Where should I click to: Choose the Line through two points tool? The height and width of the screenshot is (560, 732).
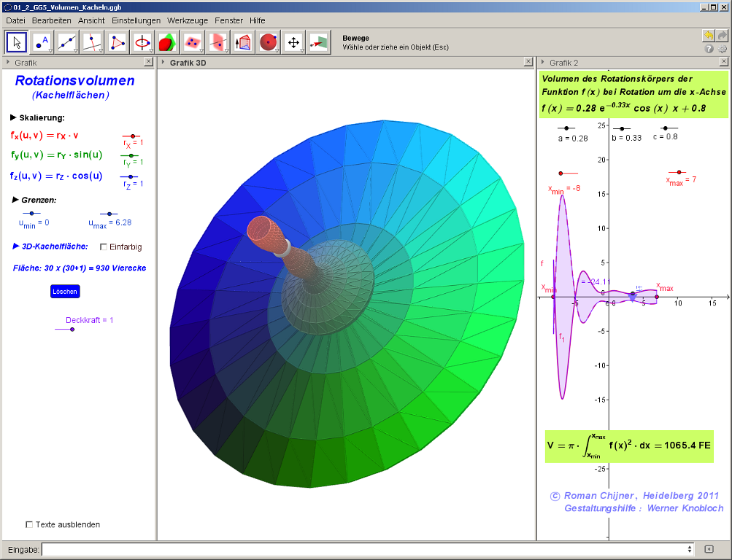tap(67, 42)
